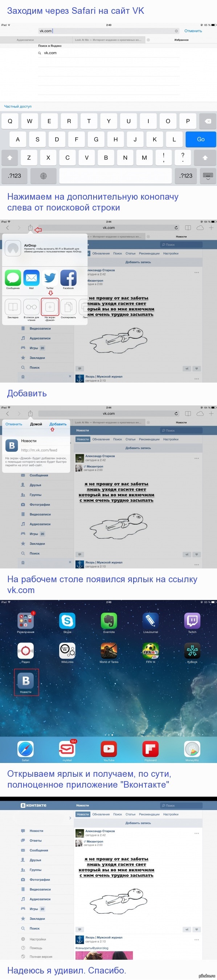The width and height of the screenshot is (217, 980).
Task: Share via Mail in share sheet
Action: pos(31,278)
